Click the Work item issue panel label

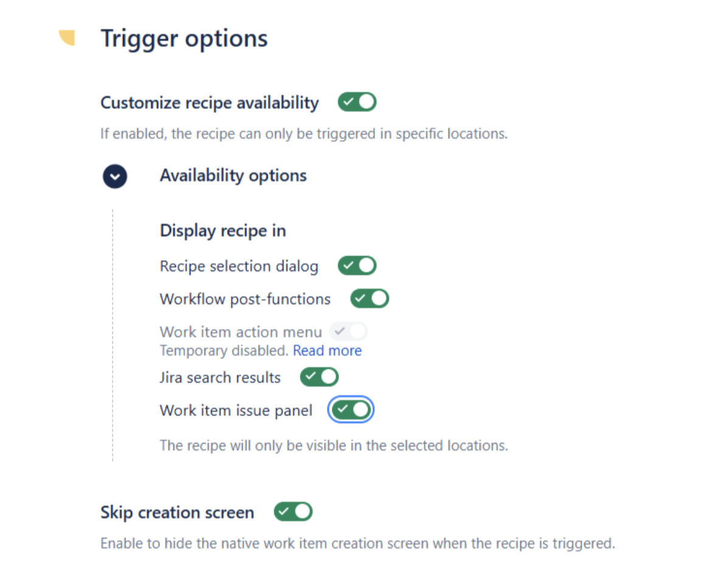[x=235, y=411]
